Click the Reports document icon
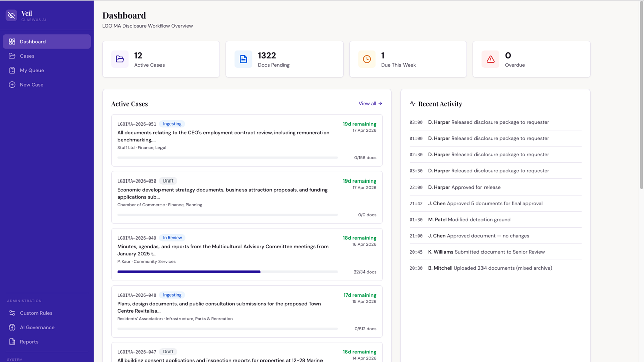This screenshot has width=644, height=362. [x=12, y=342]
